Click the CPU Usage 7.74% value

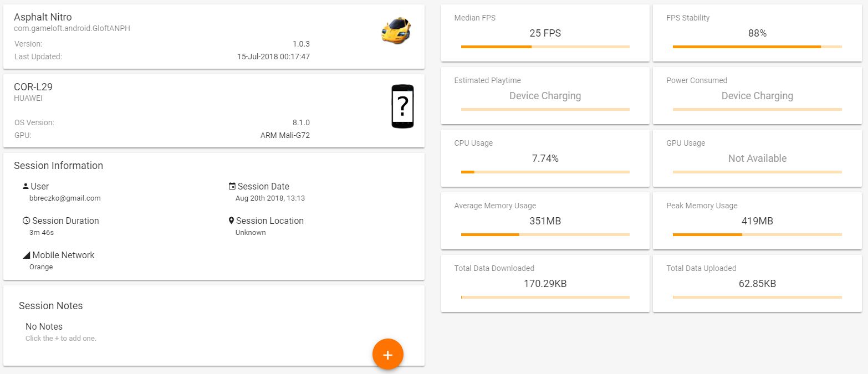coord(545,158)
